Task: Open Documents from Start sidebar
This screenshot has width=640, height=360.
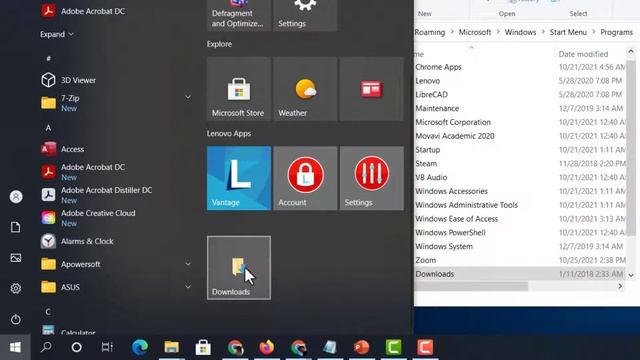Action: pyautogui.click(x=16, y=227)
